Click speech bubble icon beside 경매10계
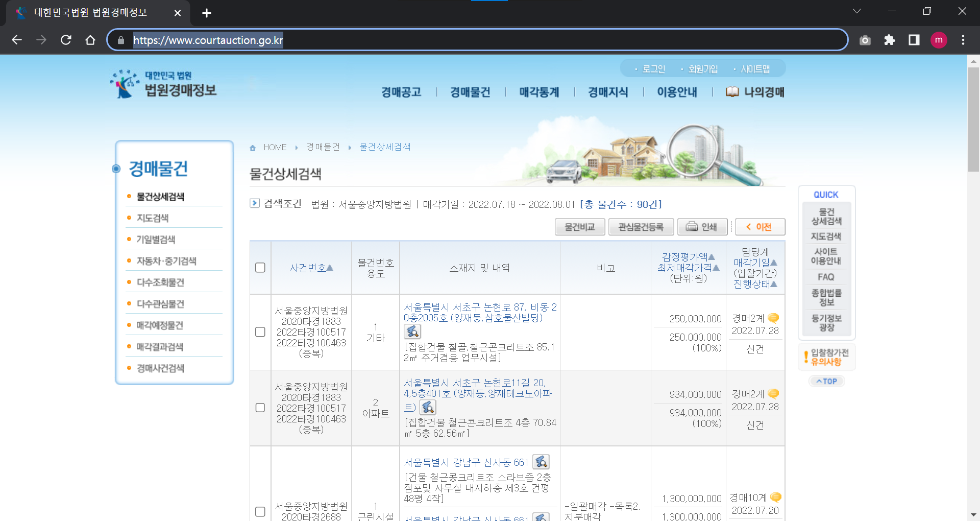The image size is (980, 521). pos(776,497)
